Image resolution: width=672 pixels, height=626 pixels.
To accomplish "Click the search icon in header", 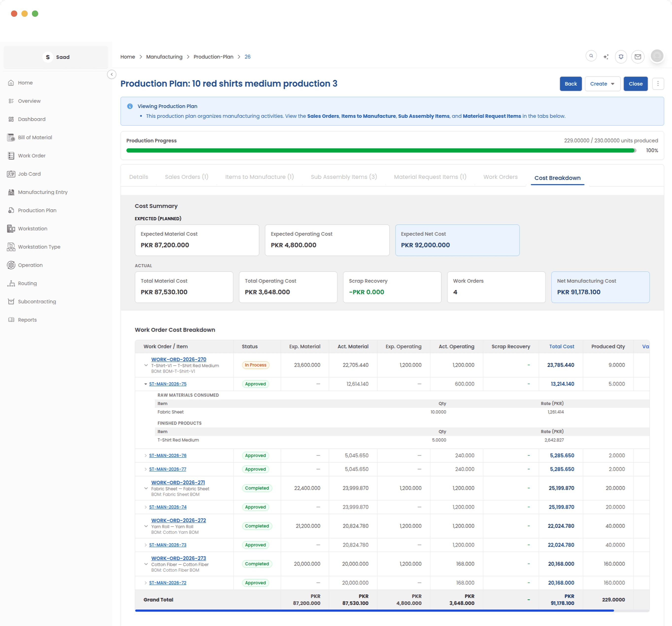I will [x=591, y=56].
